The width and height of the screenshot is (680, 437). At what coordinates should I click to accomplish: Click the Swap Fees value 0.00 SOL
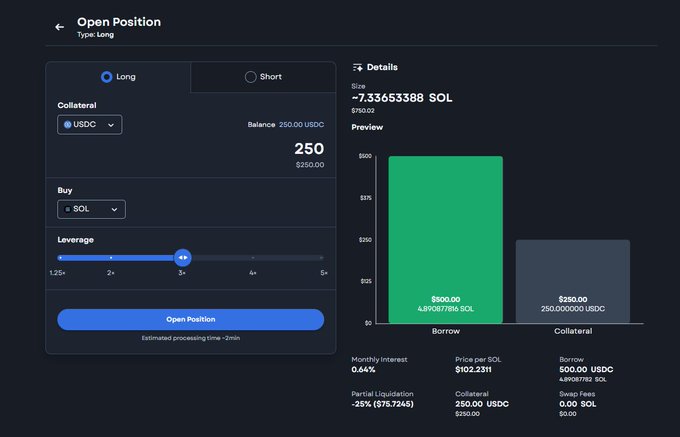point(577,404)
